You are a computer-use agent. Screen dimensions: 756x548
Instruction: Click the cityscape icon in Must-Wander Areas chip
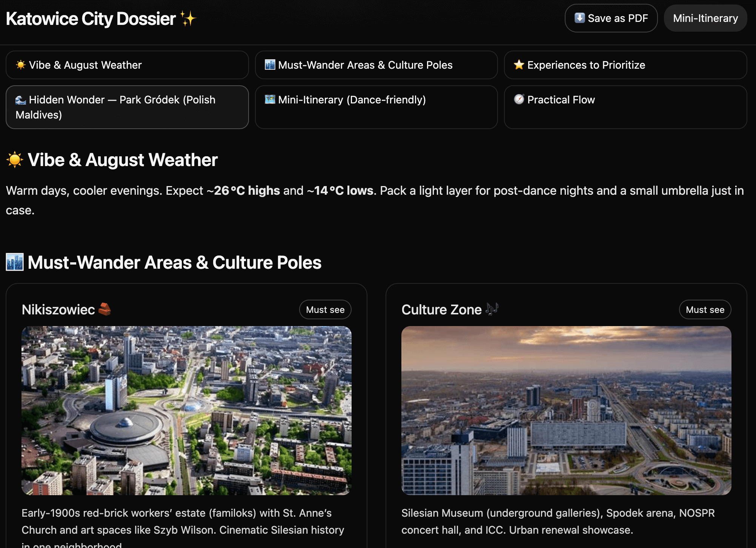(270, 65)
